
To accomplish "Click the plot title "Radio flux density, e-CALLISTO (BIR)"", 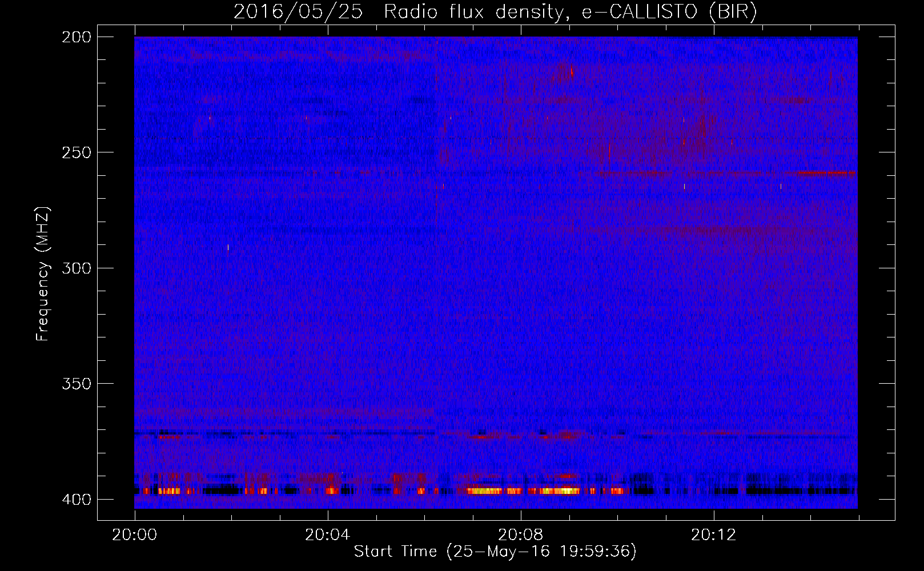I will [570, 12].
